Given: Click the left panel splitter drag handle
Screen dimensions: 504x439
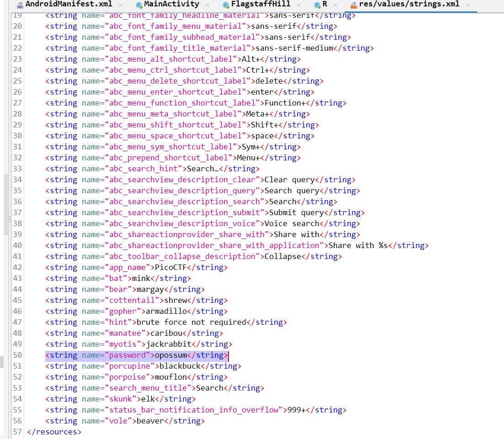Looking at the screenshot, I should coord(9,220).
